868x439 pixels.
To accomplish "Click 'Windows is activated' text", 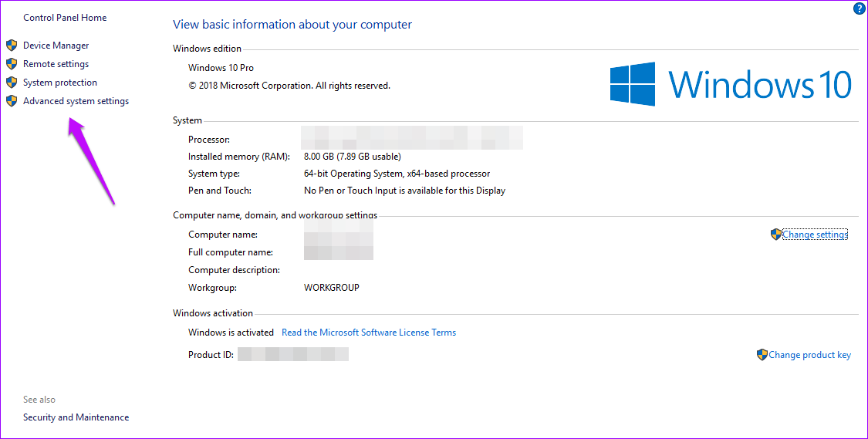I will click(231, 333).
